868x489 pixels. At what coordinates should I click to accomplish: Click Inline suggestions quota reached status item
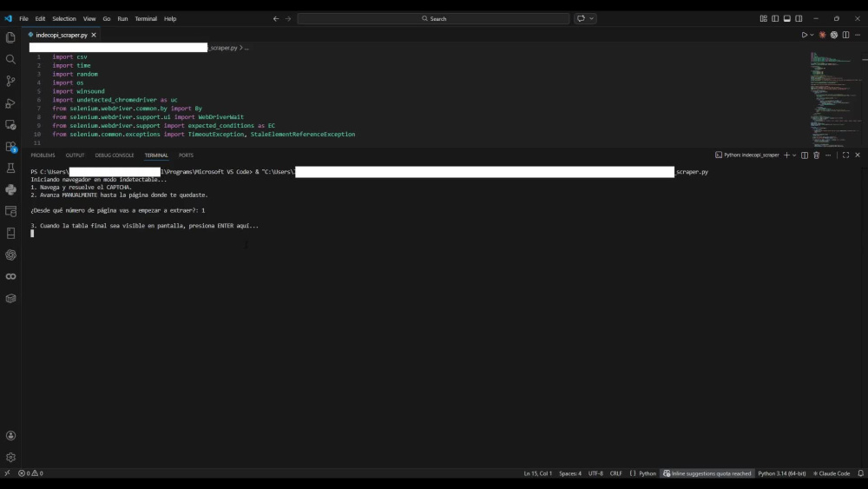click(707, 473)
